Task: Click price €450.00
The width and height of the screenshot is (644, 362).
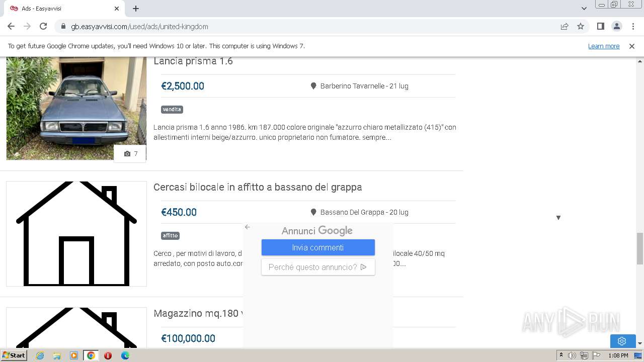Action: coord(179,212)
